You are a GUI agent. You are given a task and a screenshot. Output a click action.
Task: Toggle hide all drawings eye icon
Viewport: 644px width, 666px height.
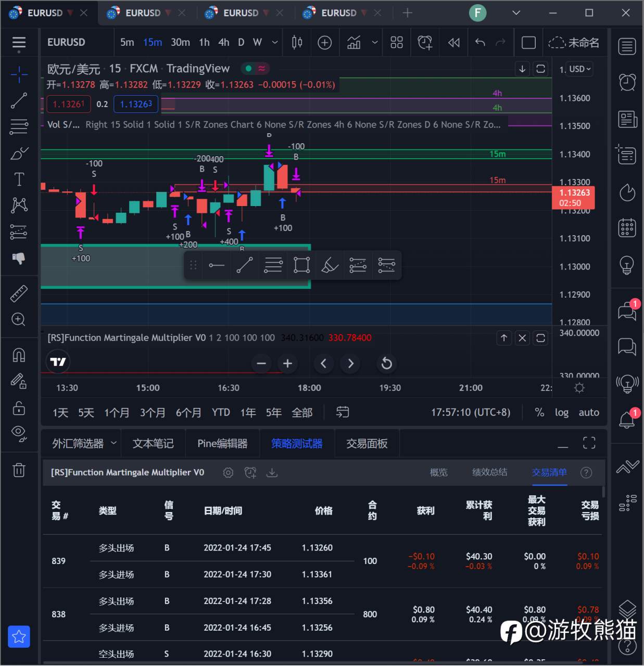[x=19, y=433]
